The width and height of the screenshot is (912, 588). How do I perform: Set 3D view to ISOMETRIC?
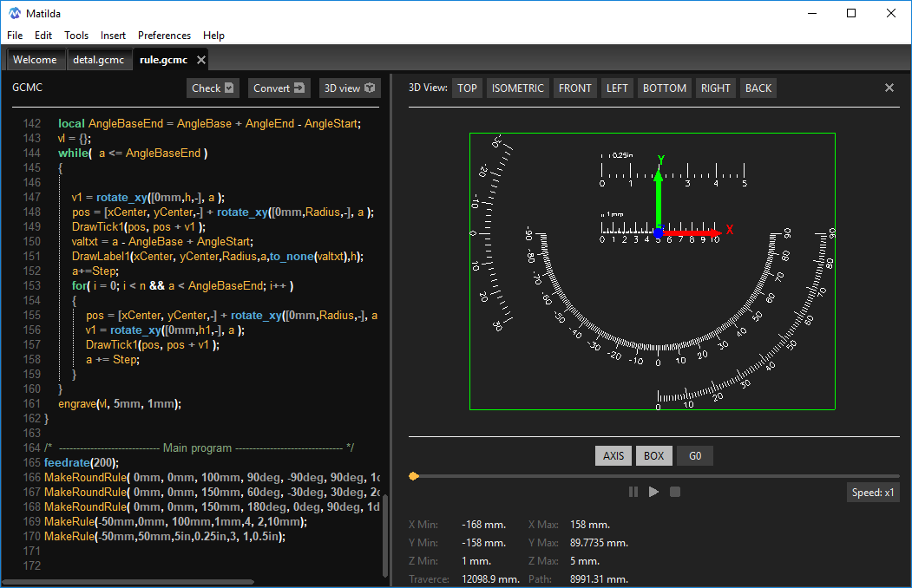tap(518, 88)
